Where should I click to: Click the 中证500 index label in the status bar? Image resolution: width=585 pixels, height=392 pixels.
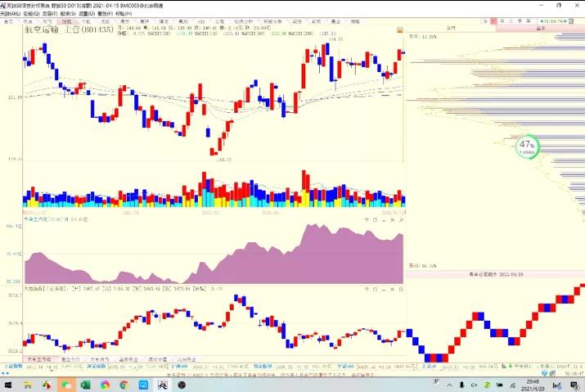[345, 367]
